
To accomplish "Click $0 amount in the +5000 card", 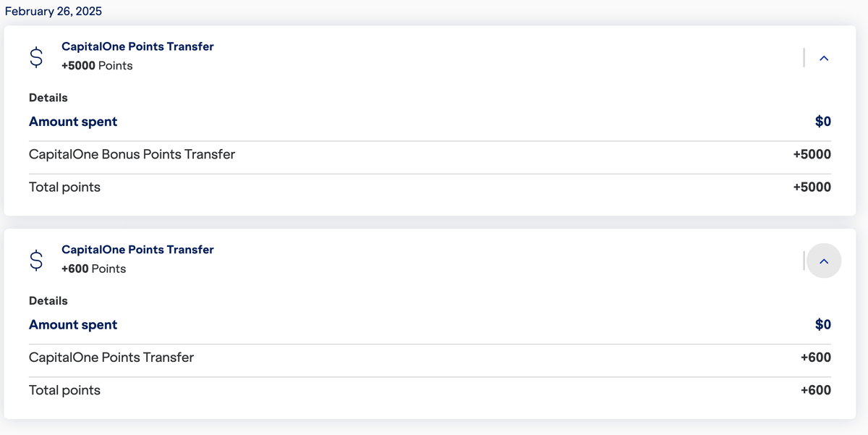I will coord(823,122).
